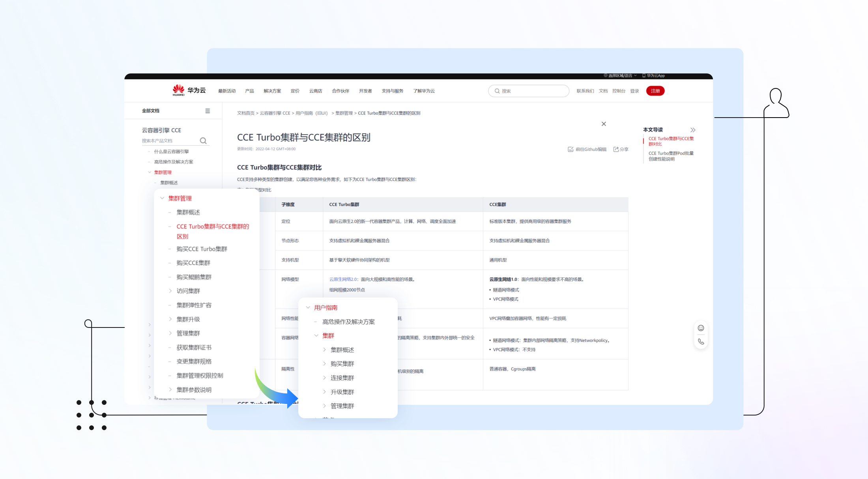Image resolution: width=868 pixels, height=479 pixels.
Task: Click the Huawei Cloud logo
Action: pos(189,90)
